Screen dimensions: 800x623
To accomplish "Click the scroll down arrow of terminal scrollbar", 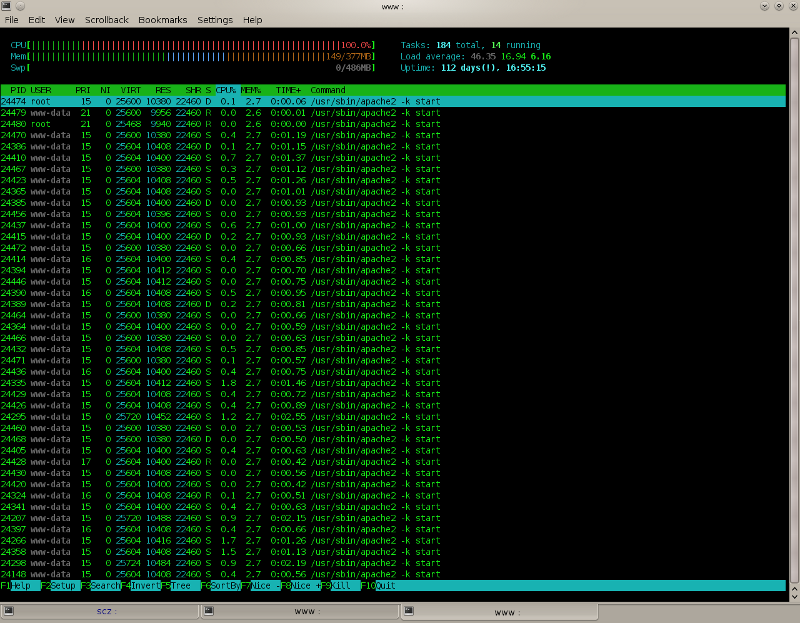I will [x=794, y=596].
